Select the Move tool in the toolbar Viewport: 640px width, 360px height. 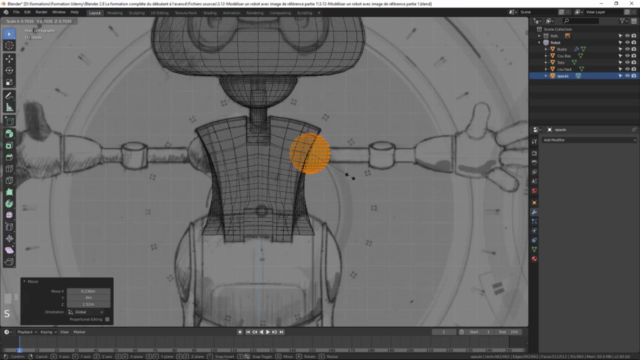point(9,59)
